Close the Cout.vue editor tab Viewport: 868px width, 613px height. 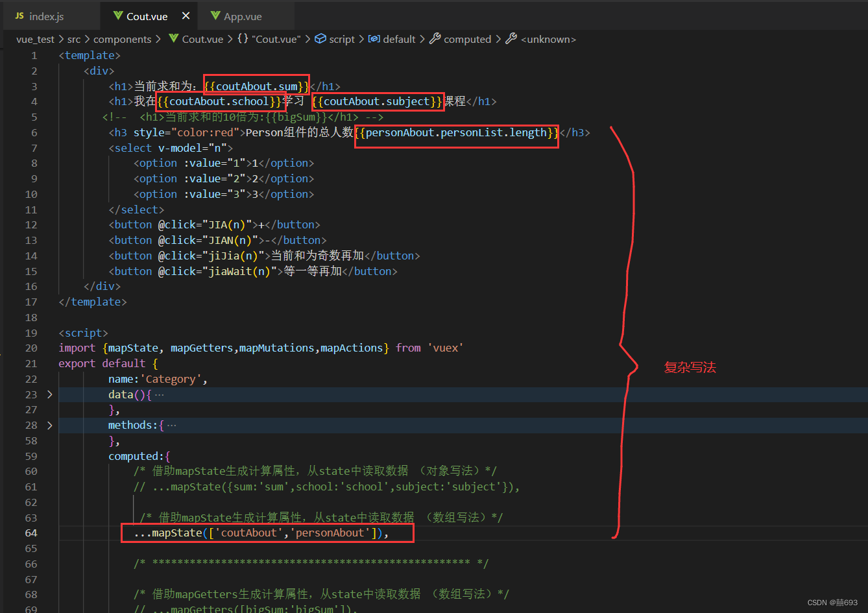pyautogui.click(x=186, y=15)
